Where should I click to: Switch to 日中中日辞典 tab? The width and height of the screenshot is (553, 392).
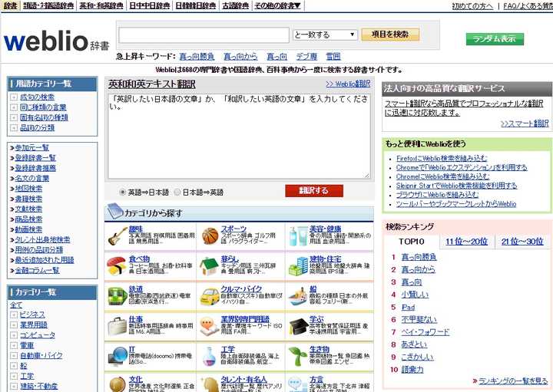149,5
